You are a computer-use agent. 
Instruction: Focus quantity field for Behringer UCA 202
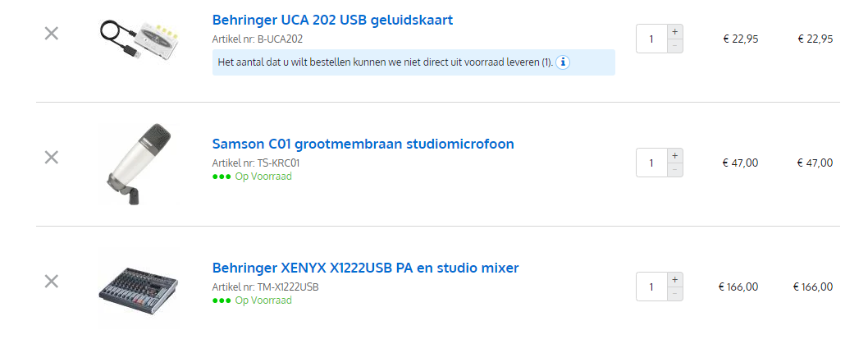tap(651, 39)
